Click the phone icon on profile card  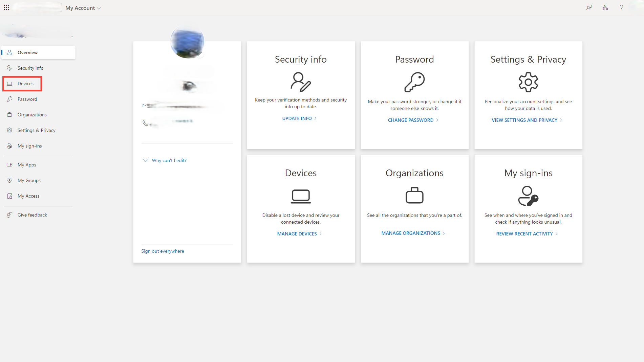click(x=145, y=123)
